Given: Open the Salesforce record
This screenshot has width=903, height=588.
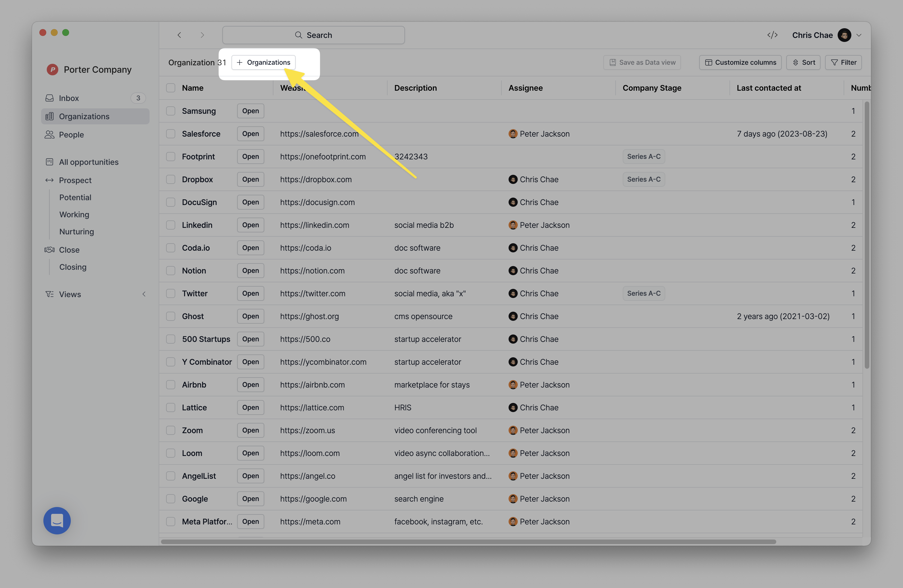Looking at the screenshot, I should (250, 134).
